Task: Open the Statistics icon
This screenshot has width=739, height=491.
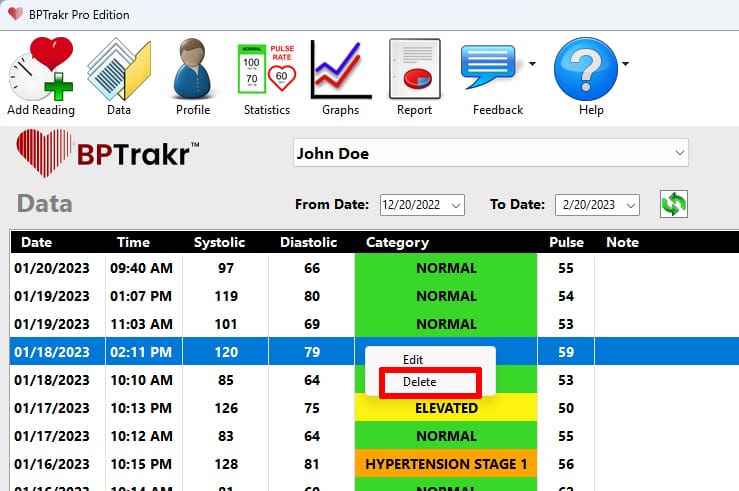Action: pos(267,70)
